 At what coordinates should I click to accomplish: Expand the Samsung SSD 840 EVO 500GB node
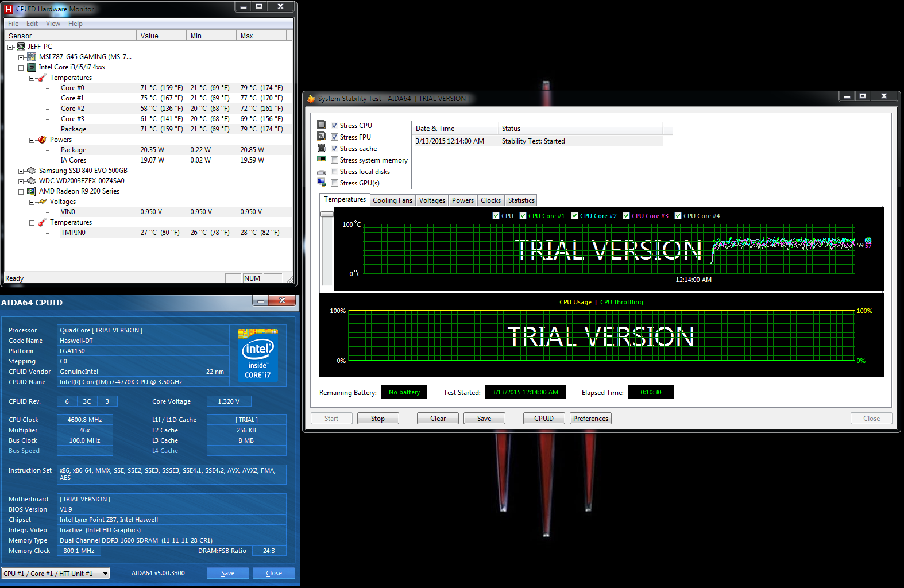[x=21, y=171]
